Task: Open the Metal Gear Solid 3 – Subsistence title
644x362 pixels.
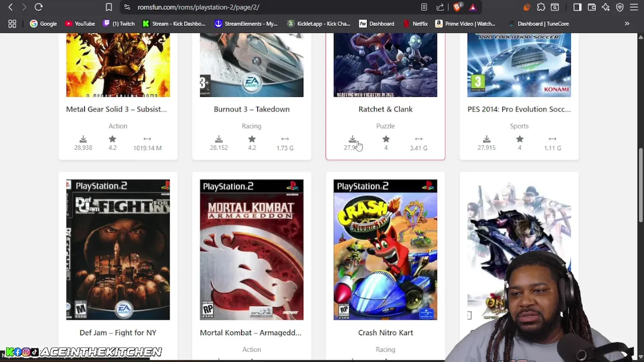Action: click(x=116, y=109)
